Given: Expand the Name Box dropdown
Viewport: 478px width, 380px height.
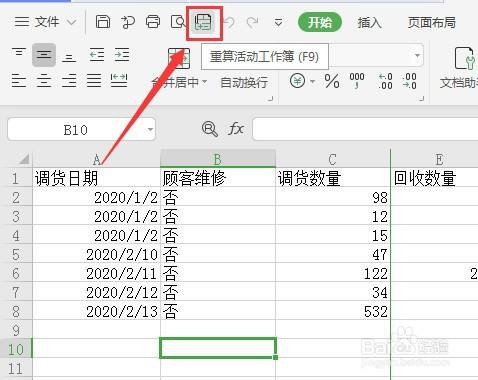Looking at the screenshot, I should (150, 130).
